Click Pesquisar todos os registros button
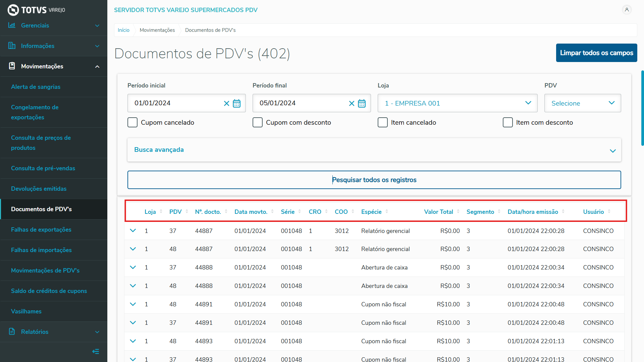 (x=374, y=180)
